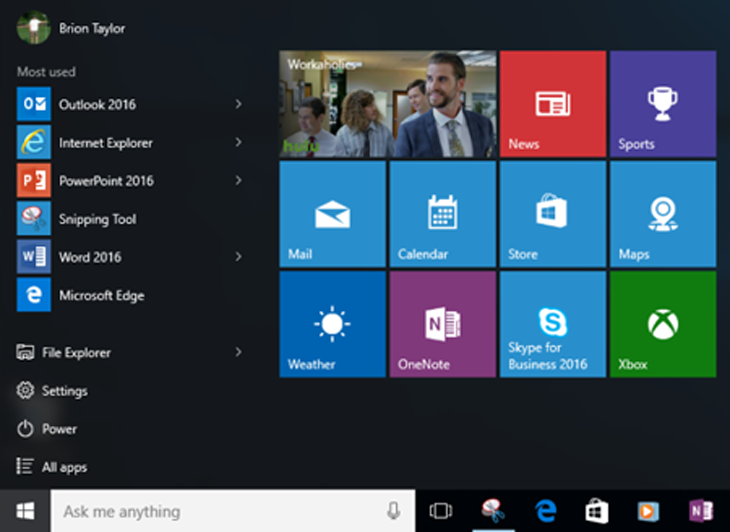
Task: Launch the Snipping Tool
Action: (x=130, y=218)
